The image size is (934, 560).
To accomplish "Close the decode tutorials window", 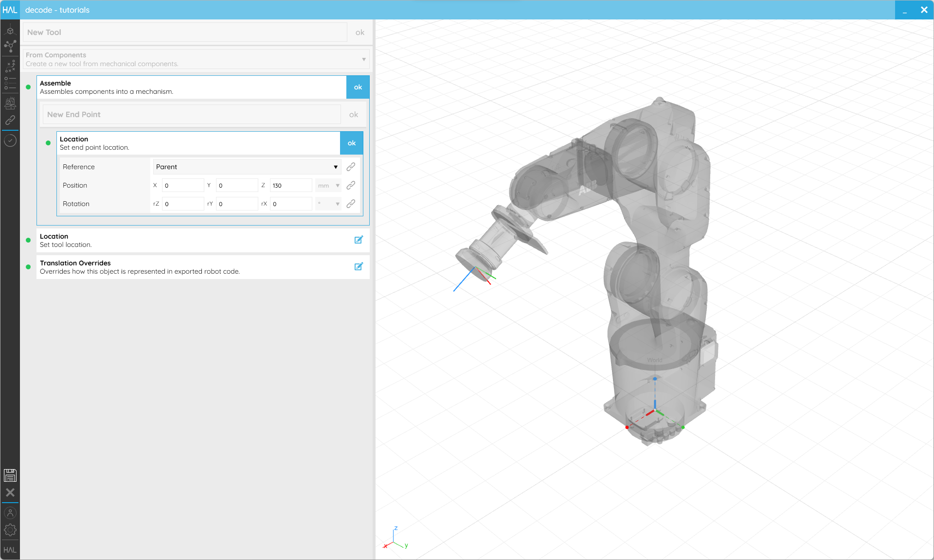I will [x=924, y=10].
